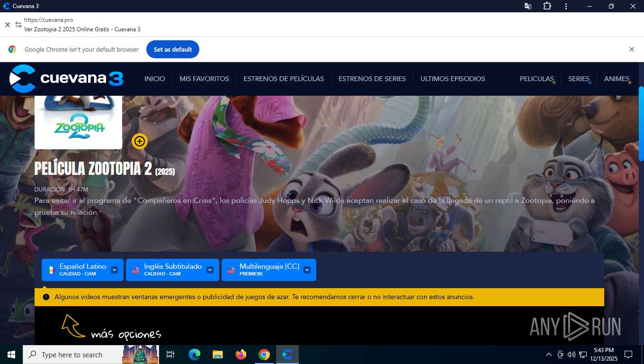Image resolution: width=644 pixels, height=364 pixels.
Task: Click the Mexican flag icon on Español Latino
Action: tap(51, 270)
